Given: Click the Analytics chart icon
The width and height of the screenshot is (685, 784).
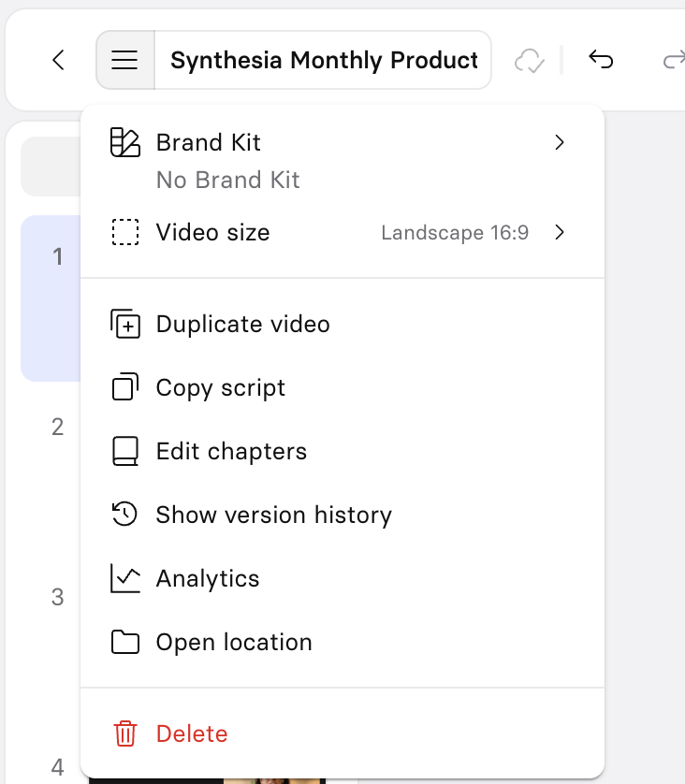Looking at the screenshot, I should point(125,578).
